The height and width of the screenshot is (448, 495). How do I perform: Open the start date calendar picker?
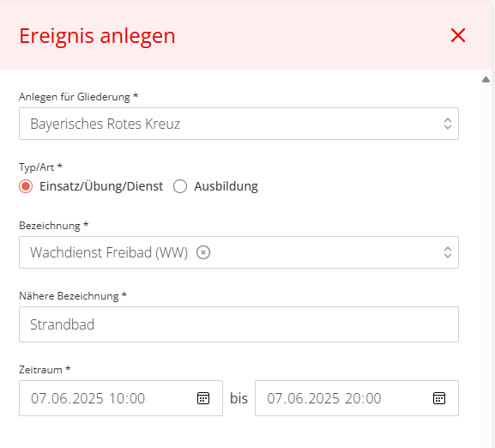pos(203,398)
